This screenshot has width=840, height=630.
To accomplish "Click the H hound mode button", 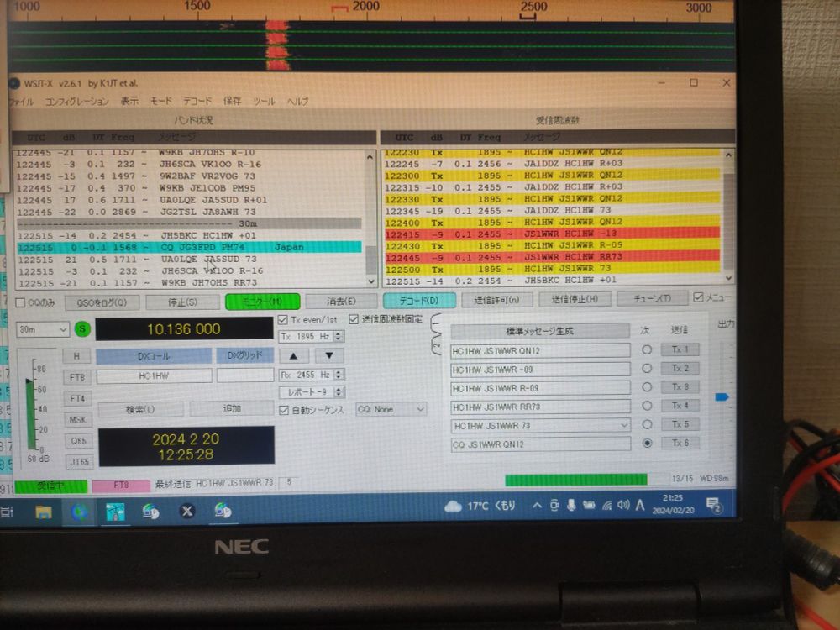I will point(76,355).
